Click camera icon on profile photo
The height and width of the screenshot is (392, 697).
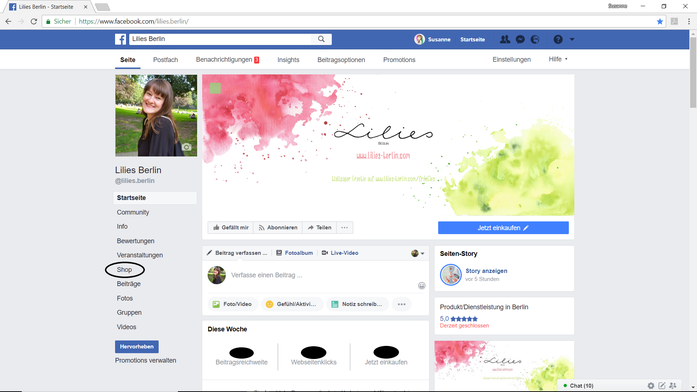click(x=187, y=147)
